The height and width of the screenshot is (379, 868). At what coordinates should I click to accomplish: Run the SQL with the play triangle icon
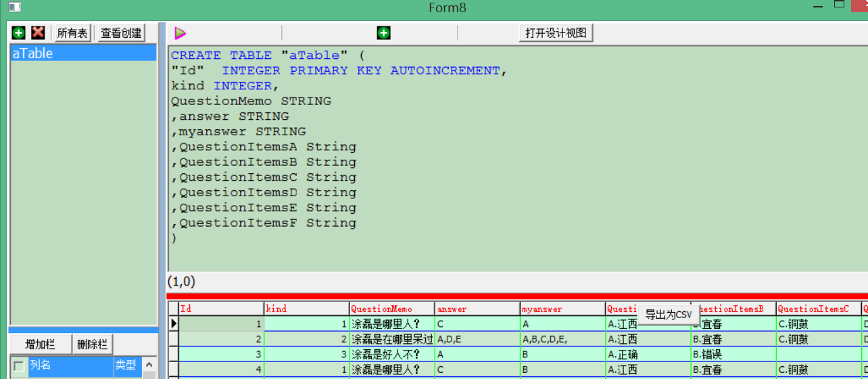[180, 32]
